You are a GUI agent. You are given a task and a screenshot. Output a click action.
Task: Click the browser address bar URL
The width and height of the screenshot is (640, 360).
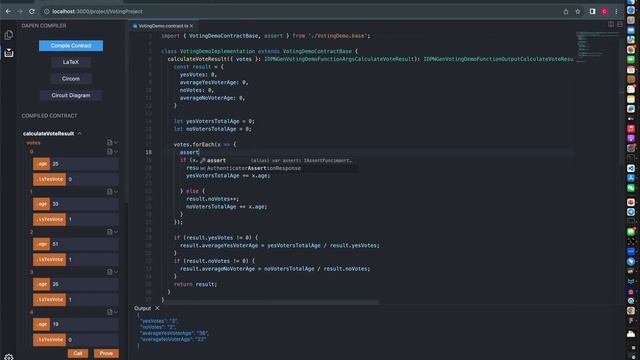98,11
